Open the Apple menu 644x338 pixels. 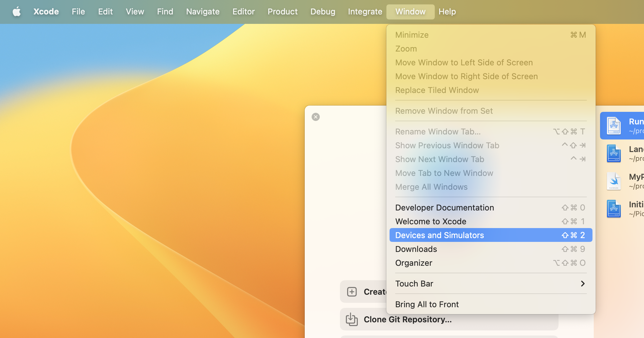17,12
